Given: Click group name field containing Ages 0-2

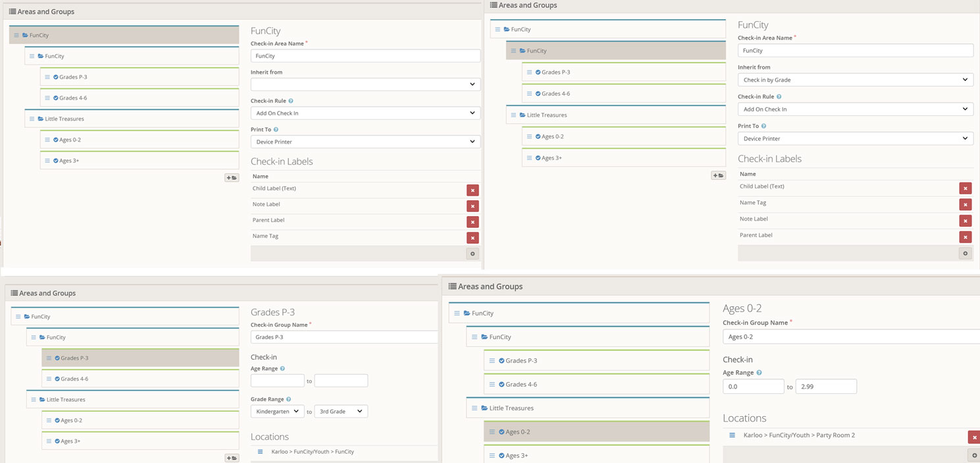Looking at the screenshot, I should pyautogui.click(x=850, y=337).
